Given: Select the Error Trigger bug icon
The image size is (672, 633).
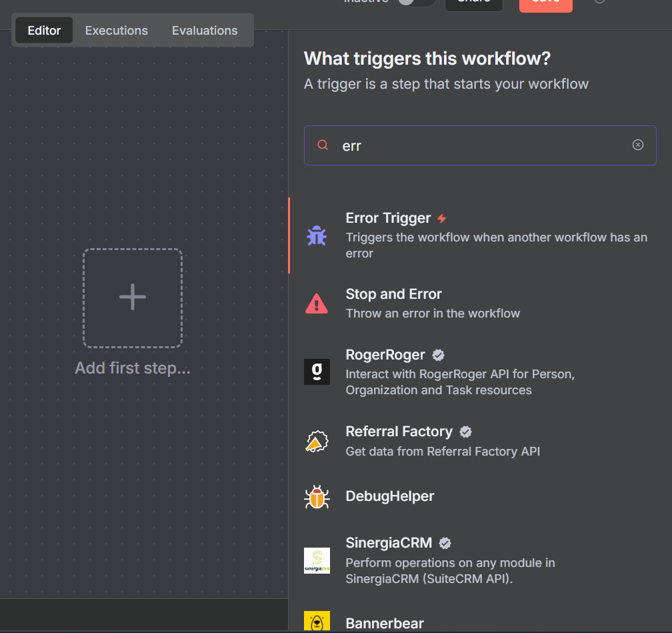Looking at the screenshot, I should [317, 235].
